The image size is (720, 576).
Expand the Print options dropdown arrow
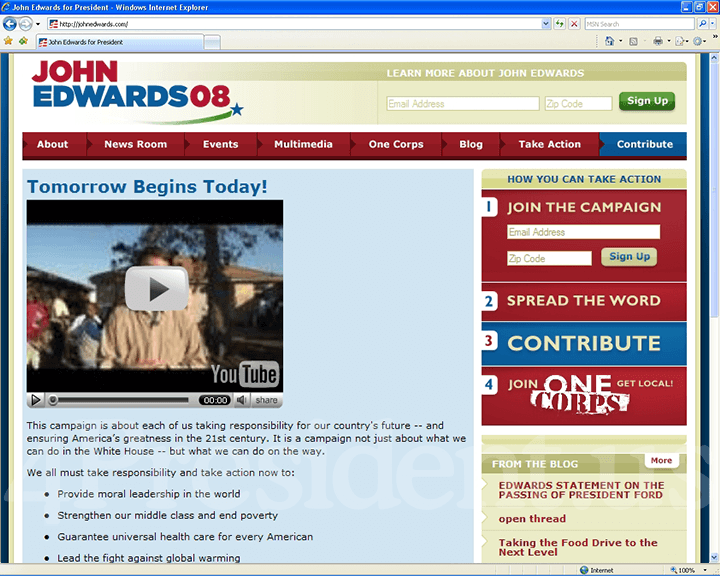point(669,41)
